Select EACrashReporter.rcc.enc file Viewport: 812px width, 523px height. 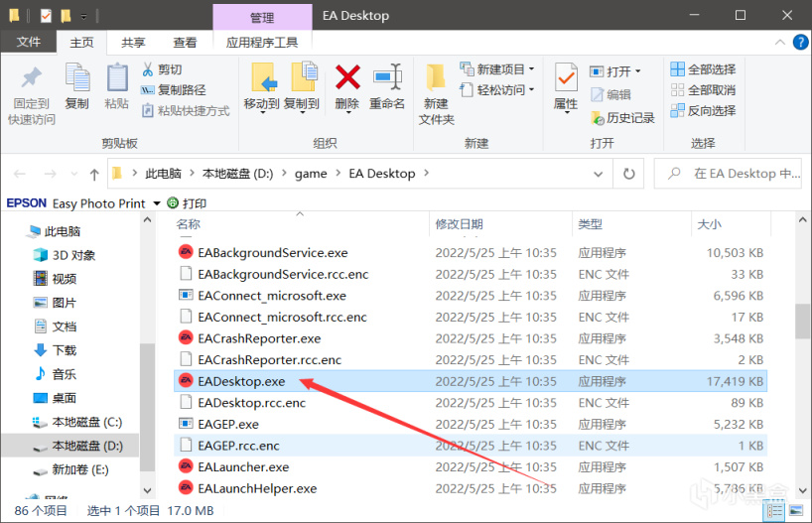click(471, 360)
